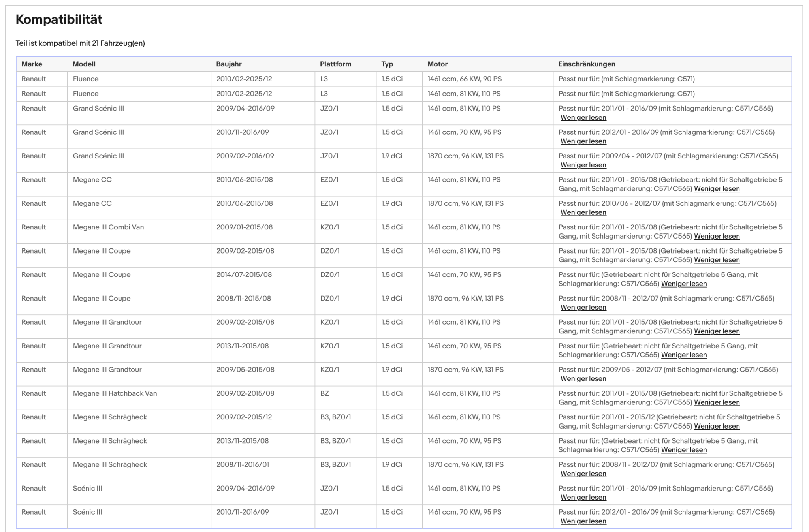Click 'Weniger lesen' for Megane III Grandtour 70 KW
Viewport: 809px width, 532px height.
(x=684, y=355)
